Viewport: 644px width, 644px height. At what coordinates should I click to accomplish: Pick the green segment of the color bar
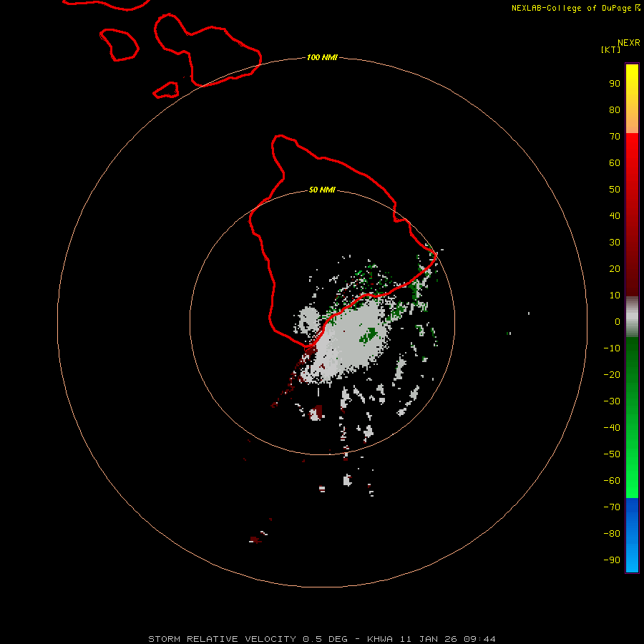[x=632, y=418]
